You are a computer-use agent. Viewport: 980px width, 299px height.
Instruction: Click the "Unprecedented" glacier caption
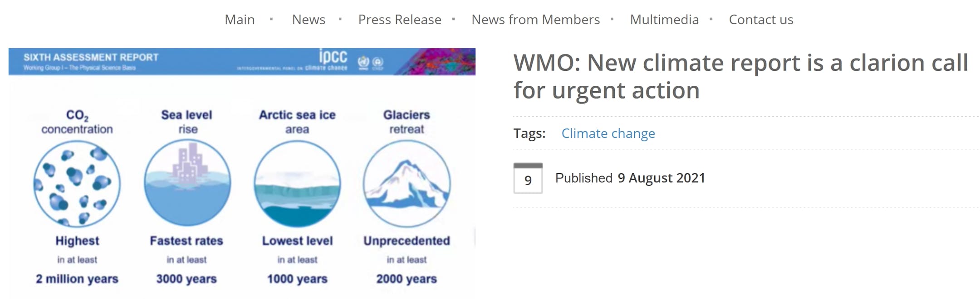407,240
